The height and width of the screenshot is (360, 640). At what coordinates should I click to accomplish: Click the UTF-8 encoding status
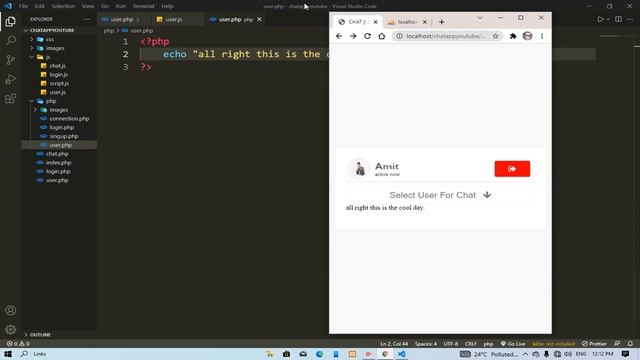tap(451, 344)
